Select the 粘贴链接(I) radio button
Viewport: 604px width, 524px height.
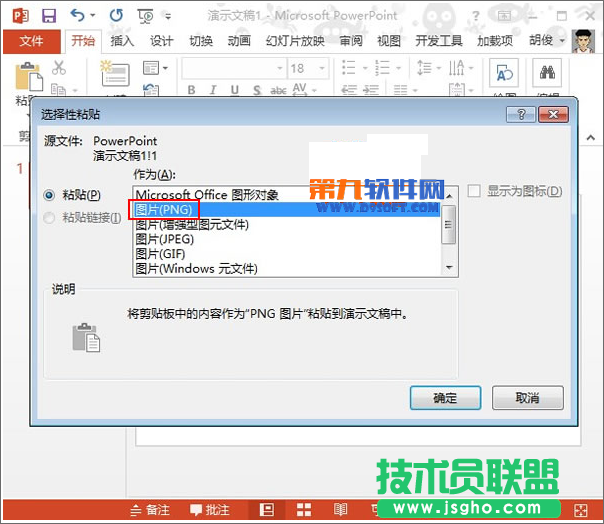[x=49, y=218]
